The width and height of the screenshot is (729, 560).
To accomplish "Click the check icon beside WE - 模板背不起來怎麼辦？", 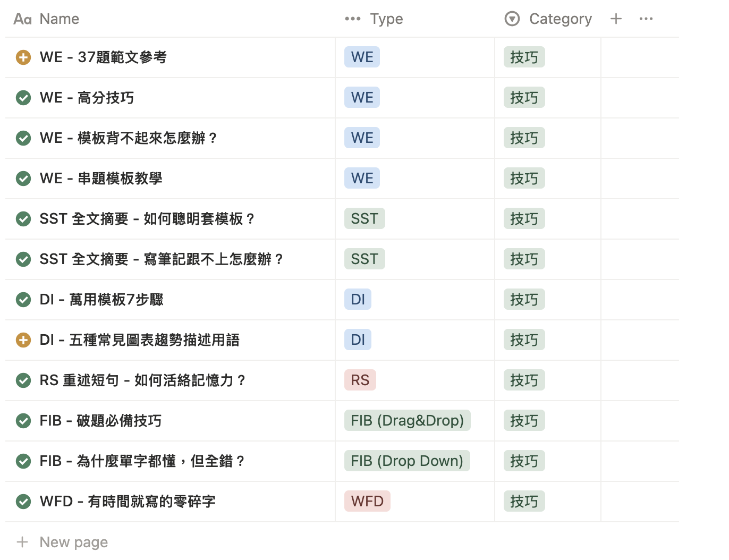I will pos(23,138).
